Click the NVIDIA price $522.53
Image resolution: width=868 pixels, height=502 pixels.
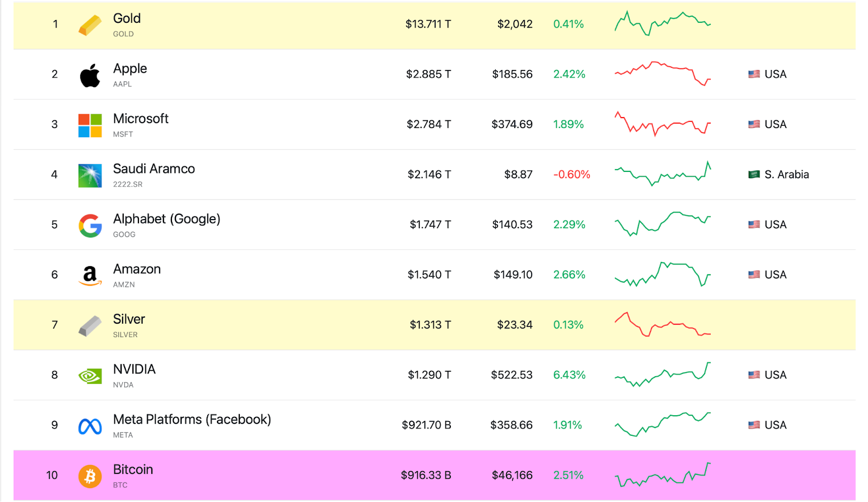(x=512, y=375)
